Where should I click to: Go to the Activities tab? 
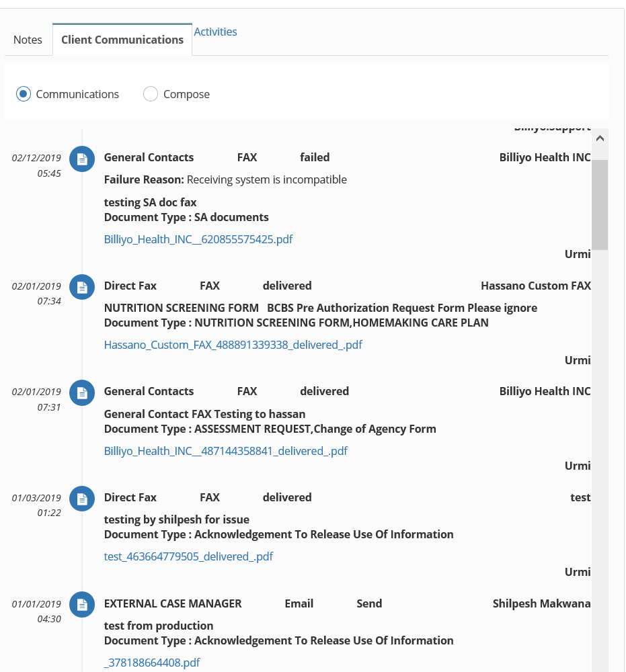(x=215, y=32)
